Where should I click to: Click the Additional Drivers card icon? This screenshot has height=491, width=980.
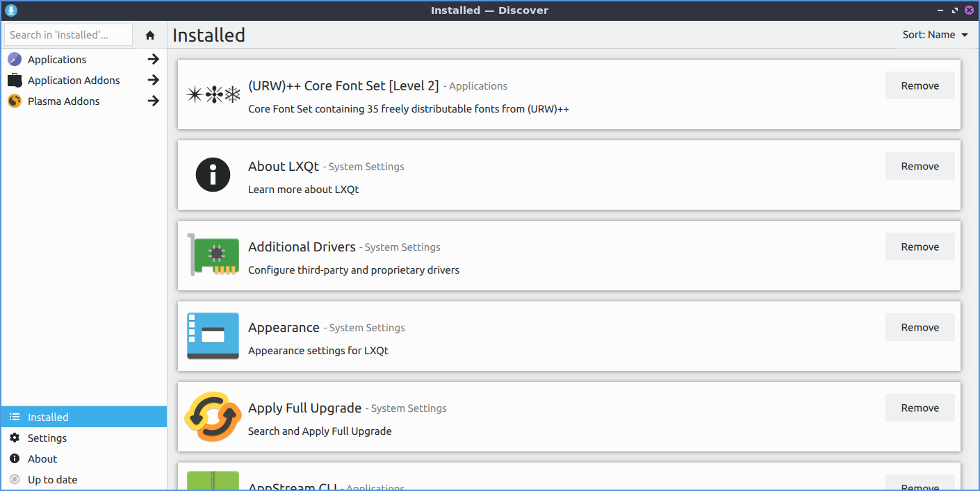[213, 255]
